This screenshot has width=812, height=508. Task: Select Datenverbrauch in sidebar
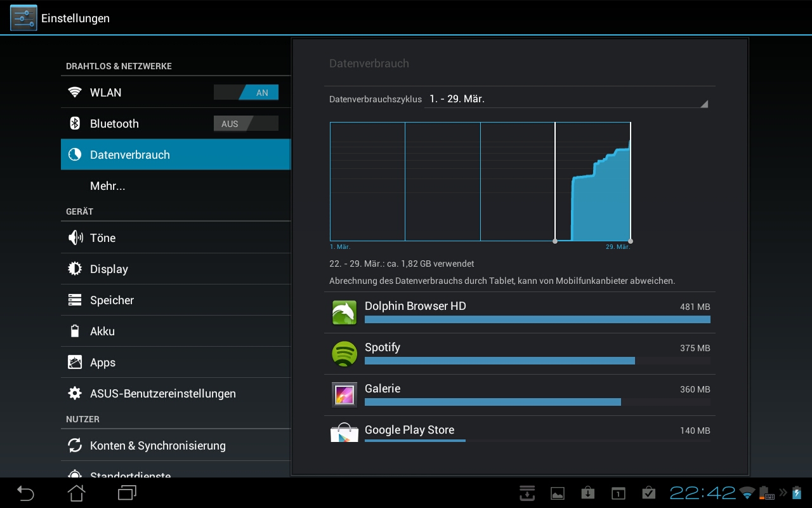[176, 154]
